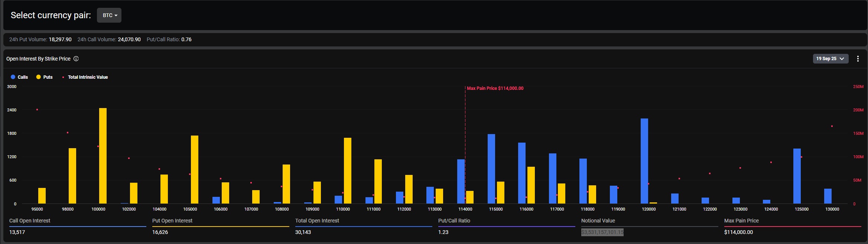Click the blue Calls bar at 130000
The image size is (868, 244).
(828, 196)
